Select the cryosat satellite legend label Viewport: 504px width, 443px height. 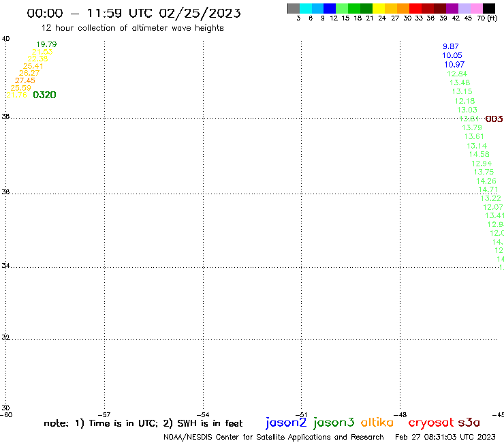(431, 423)
